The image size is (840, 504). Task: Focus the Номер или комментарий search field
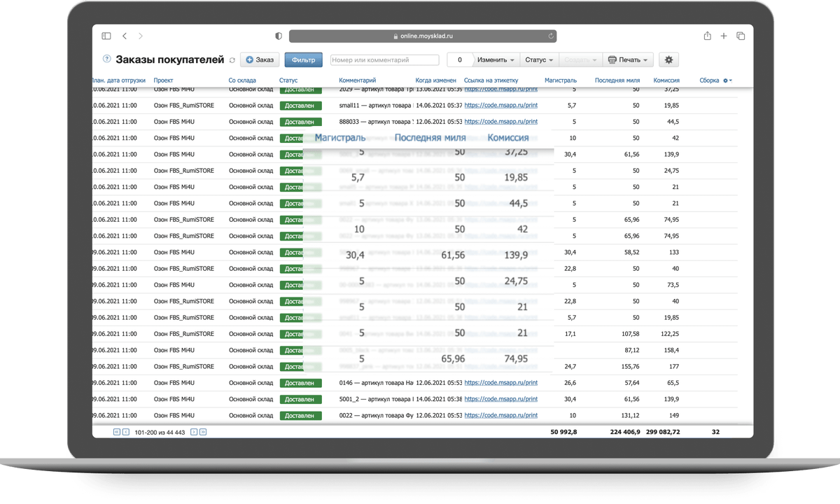point(384,60)
